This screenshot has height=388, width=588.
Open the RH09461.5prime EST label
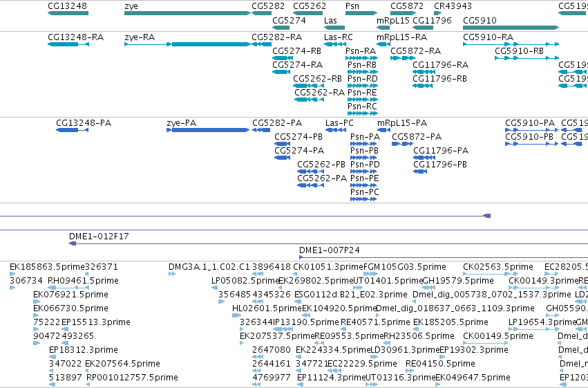tap(83, 281)
